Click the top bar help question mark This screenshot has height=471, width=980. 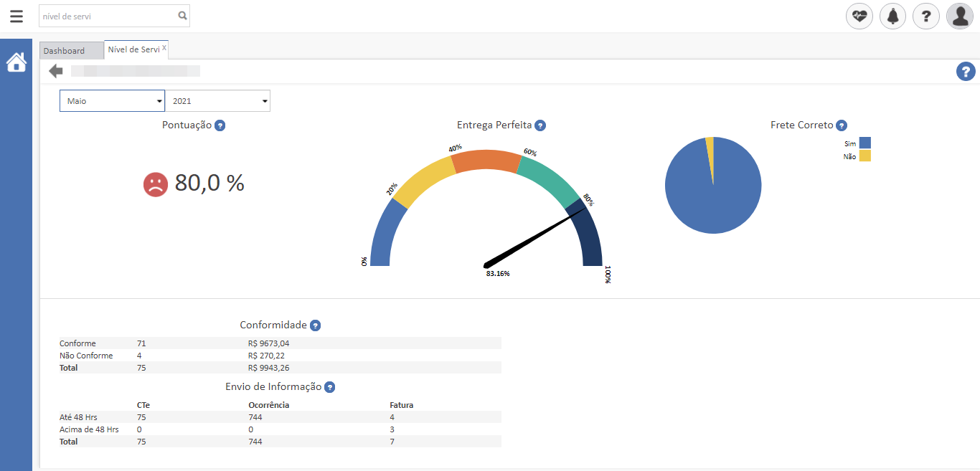926,16
